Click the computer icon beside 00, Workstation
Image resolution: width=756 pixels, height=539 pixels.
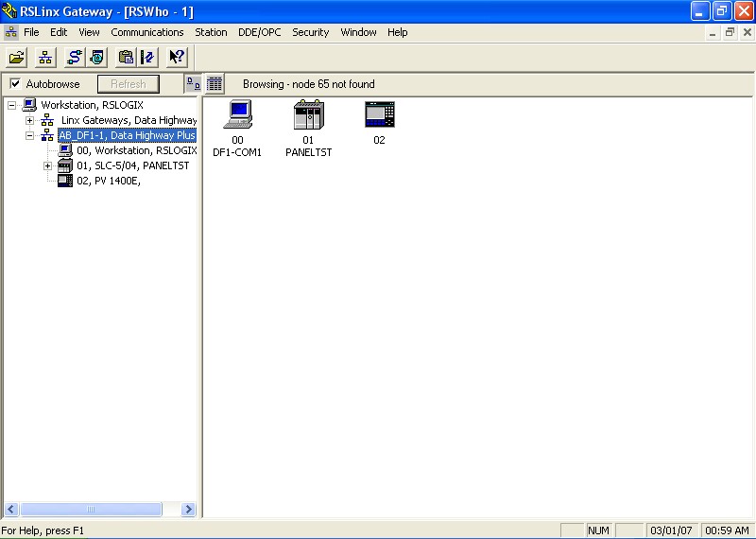coord(65,150)
